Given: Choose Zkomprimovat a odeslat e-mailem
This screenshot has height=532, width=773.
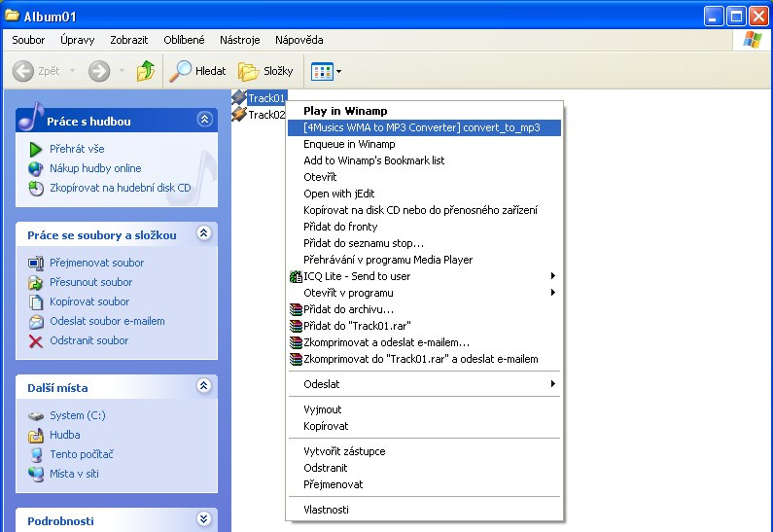Looking at the screenshot, I should click(x=424, y=342).
